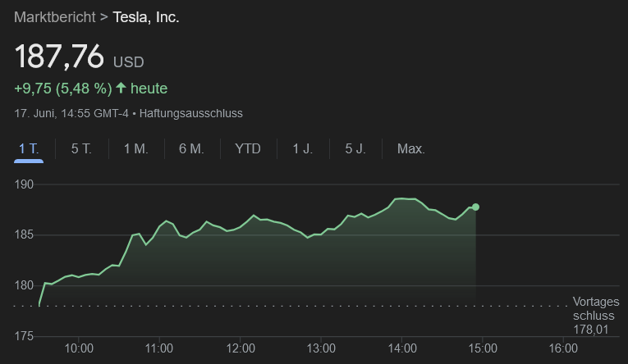628x364 pixels.
Task: Click the green upward arrow icon
Action: tap(121, 88)
